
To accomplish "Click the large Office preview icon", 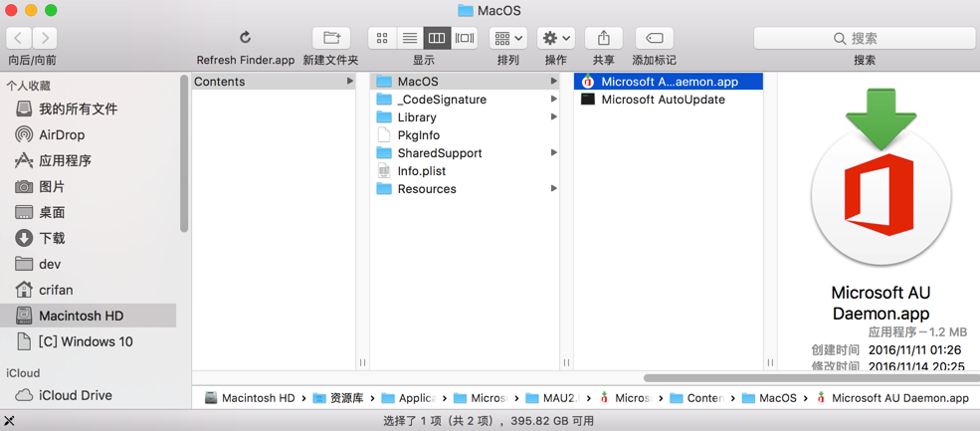I will point(881,178).
